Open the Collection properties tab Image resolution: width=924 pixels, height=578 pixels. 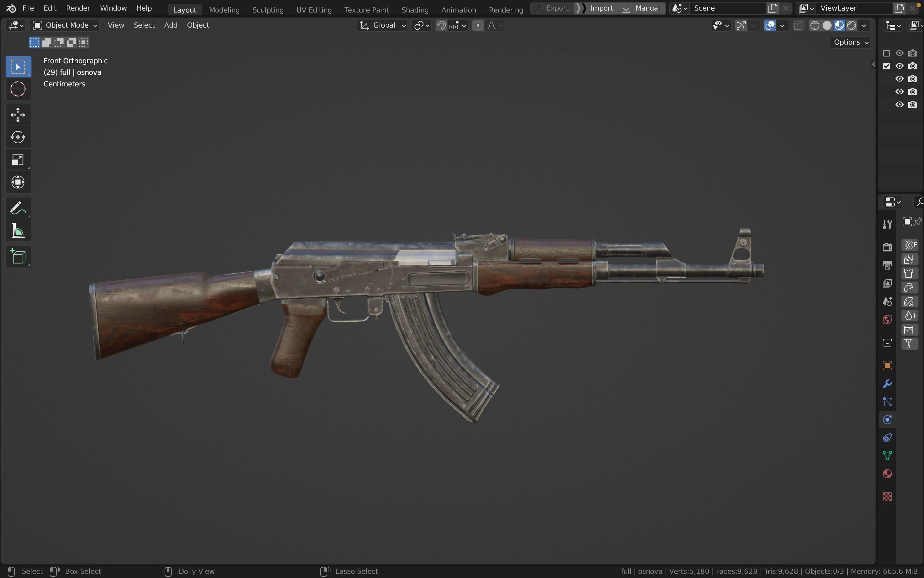[x=887, y=343]
